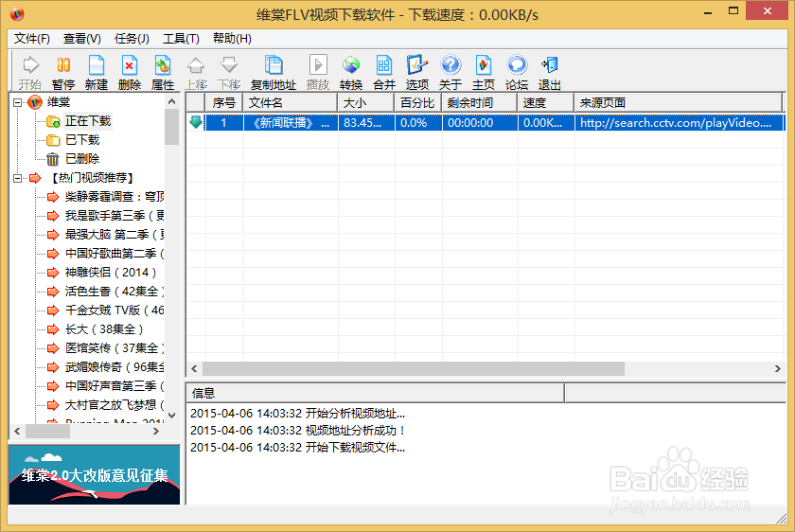Open the 转换 convert tool icon
Screen dimensions: 795x532
[351, 72]
